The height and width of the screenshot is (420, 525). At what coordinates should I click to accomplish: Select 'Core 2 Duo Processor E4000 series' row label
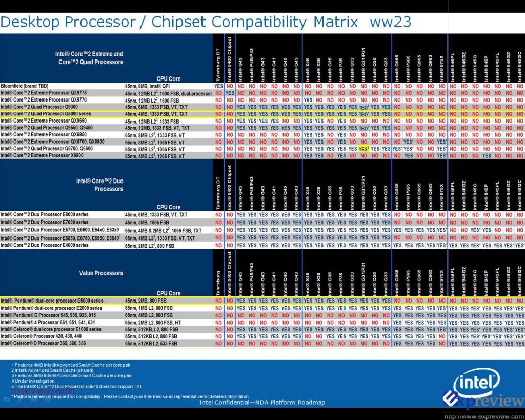(45, 245)
